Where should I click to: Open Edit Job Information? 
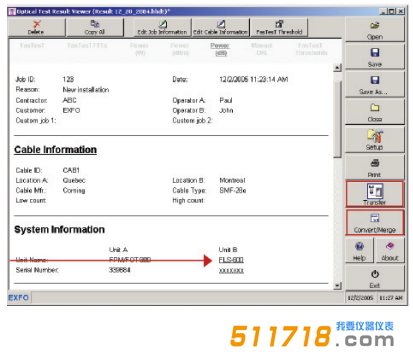[x=162, y=27]
